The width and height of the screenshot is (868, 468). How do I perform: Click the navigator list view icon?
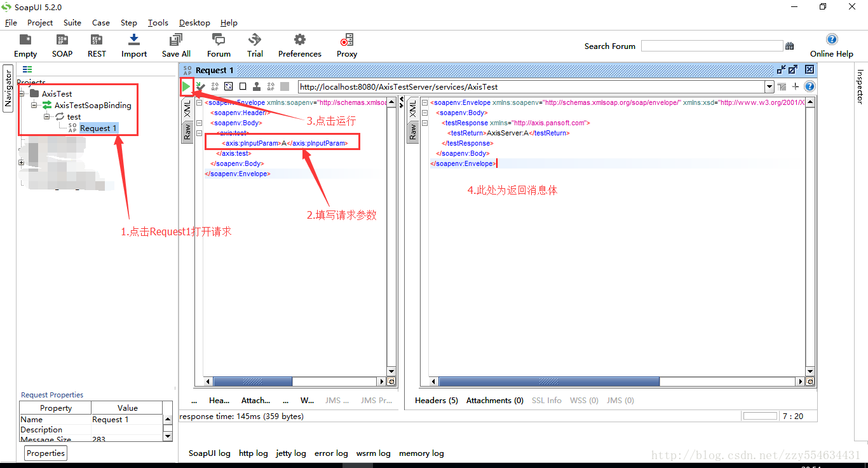pos(27,69)
